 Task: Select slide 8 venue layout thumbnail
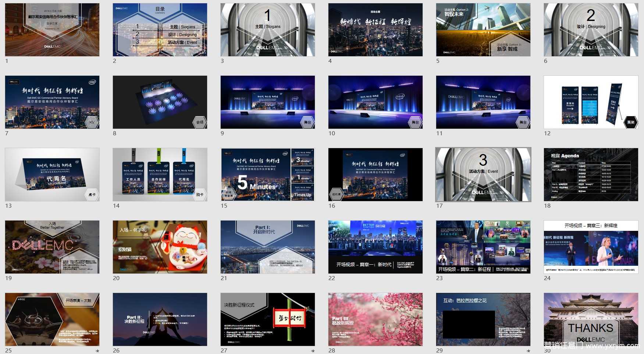(x=160, y=102)
